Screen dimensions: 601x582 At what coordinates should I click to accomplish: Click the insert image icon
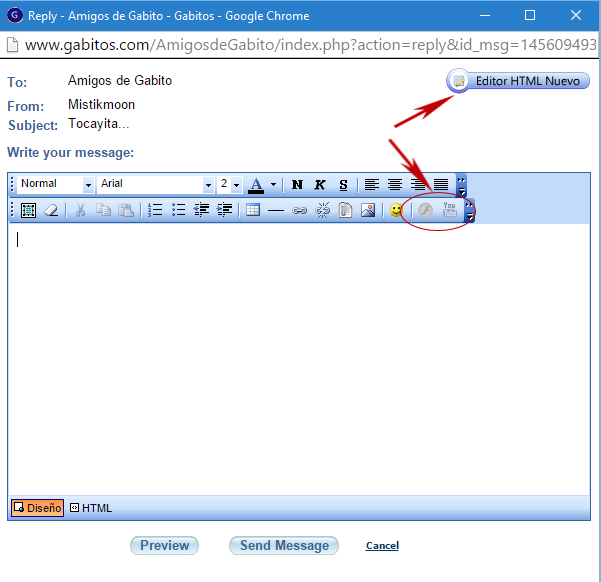coord(369,211)
